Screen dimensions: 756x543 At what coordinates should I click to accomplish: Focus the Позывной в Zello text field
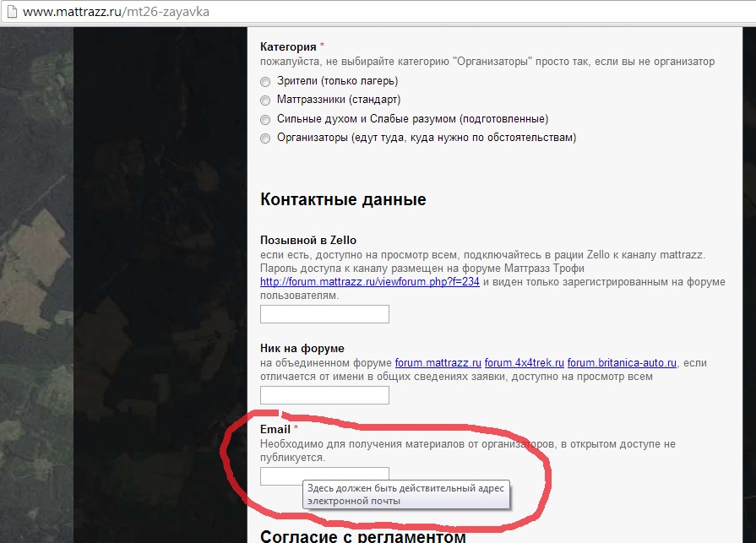tap(324, 315)
